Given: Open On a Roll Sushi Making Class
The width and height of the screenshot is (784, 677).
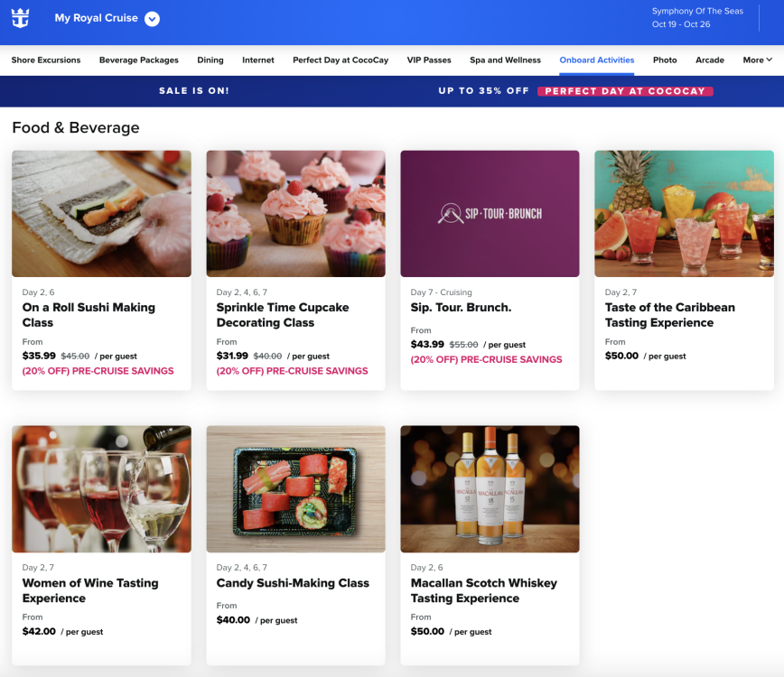Looking at the screenshot, I should tap(89, 315).
